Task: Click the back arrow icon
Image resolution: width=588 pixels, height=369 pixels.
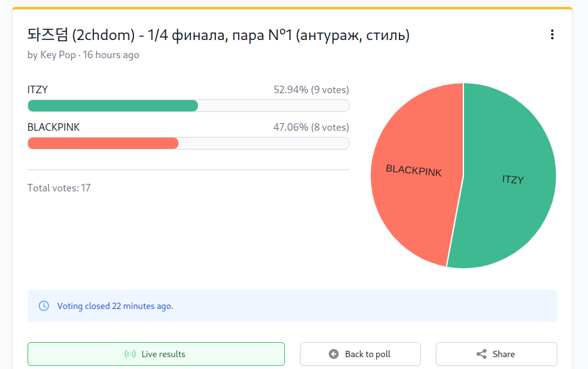Action: tap(334, 354)
